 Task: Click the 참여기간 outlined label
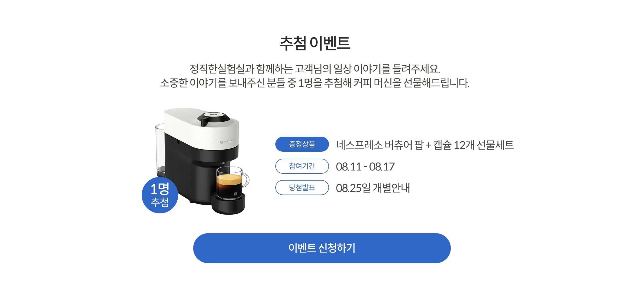pos(302,166)
